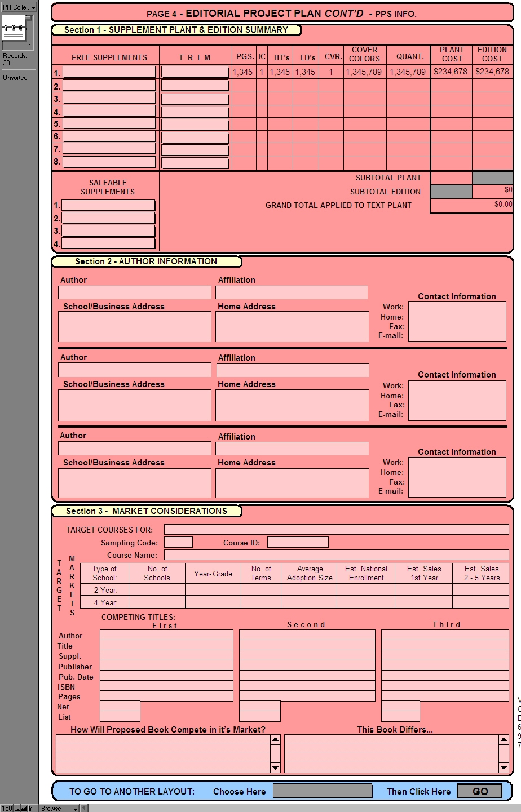Click third author's Contact Information box
Screen dimensions: 521x812
(x=457, y=477)
